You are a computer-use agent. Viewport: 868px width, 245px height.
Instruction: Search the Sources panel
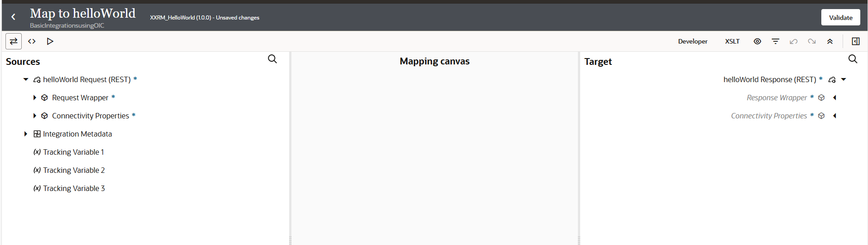[272, 59]
